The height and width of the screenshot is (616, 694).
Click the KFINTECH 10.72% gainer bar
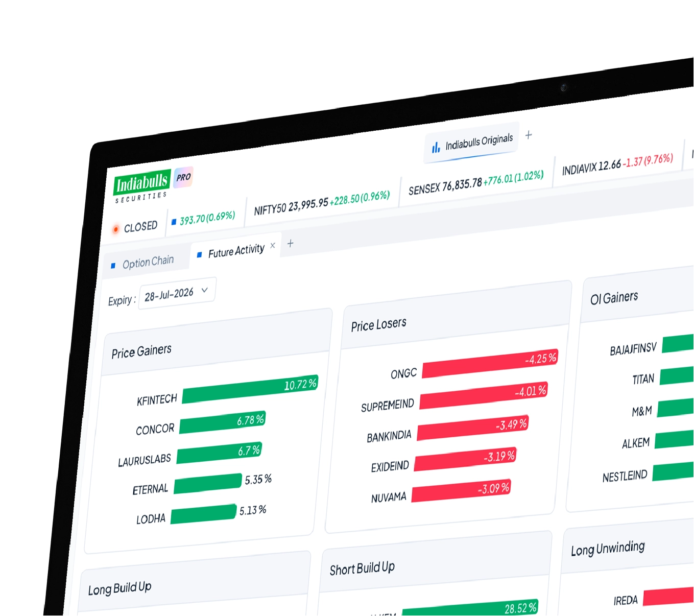click(250, 389)
